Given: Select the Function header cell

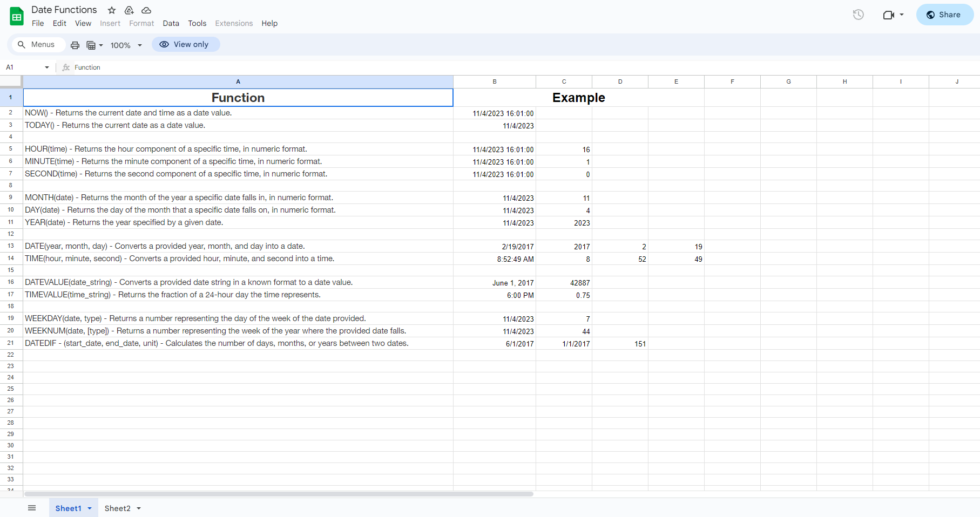Looking at the screenshot, I should (238, 98).
